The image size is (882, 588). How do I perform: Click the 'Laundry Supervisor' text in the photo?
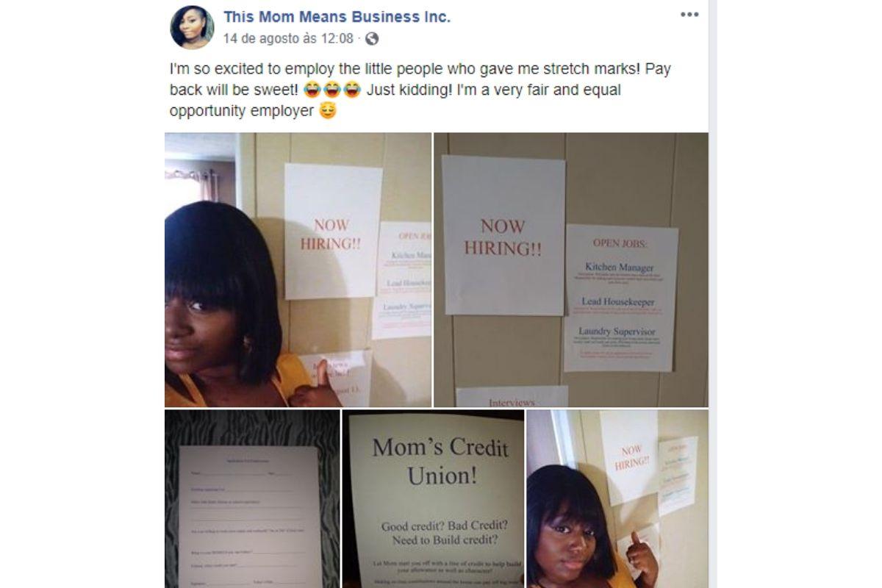click(616, 331)
